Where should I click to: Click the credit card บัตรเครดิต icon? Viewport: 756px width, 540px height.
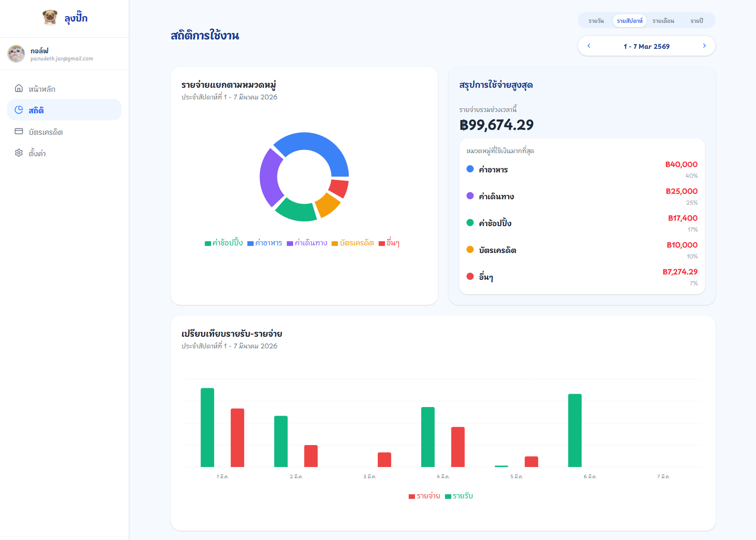19,132
